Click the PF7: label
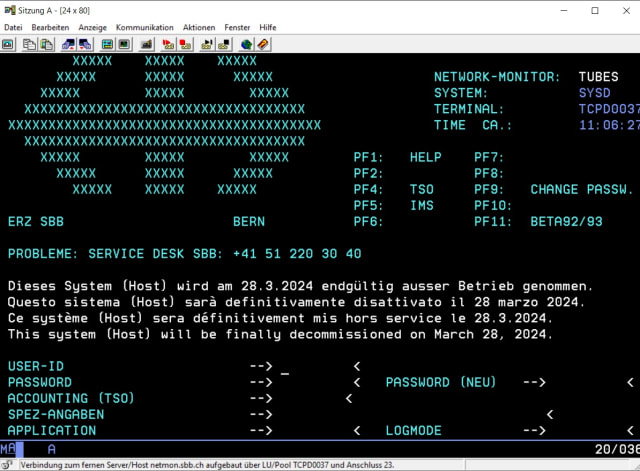Image resolution: width=640 pixels, height=471 pixels. pos(489,157)
